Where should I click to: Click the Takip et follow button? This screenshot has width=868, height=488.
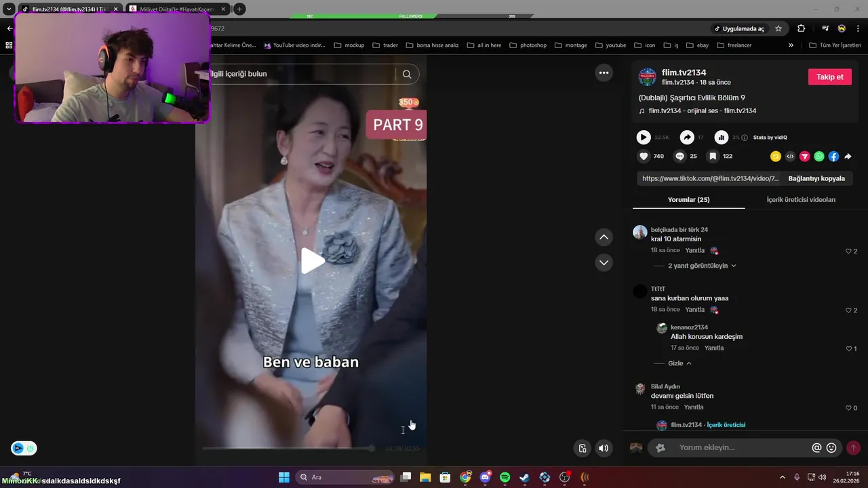pyautogui.click(x=829, y=77)
